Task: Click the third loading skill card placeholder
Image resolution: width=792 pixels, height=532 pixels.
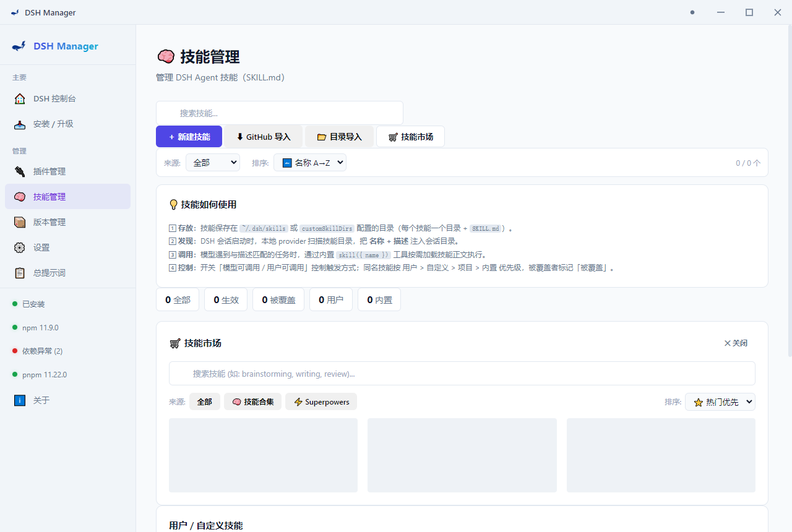Action: pos(661,455)
